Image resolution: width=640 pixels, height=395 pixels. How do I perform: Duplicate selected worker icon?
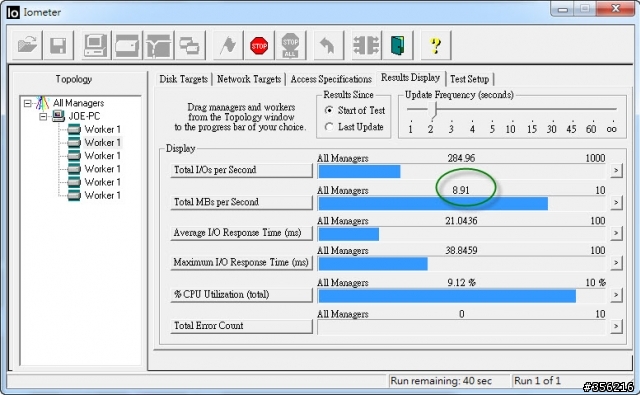pyautogui.click(x=189, y=45)
